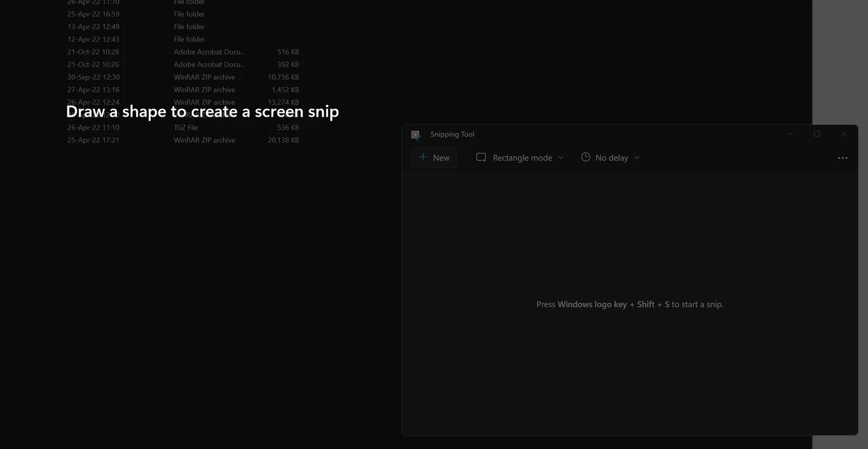Maximize the Snipping Tool window

coord(817,134)
